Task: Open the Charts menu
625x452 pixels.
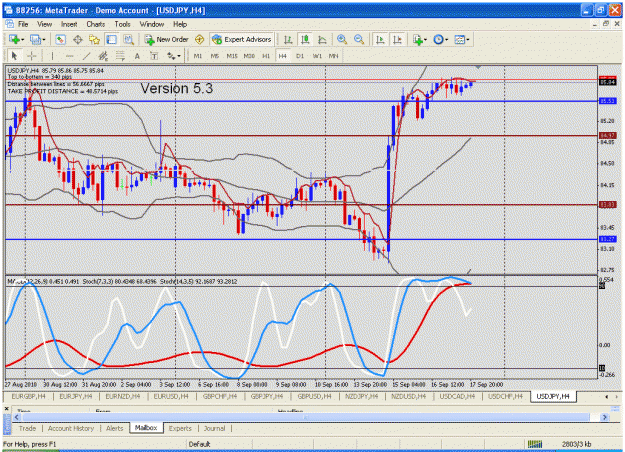Action: click(96, 24)
